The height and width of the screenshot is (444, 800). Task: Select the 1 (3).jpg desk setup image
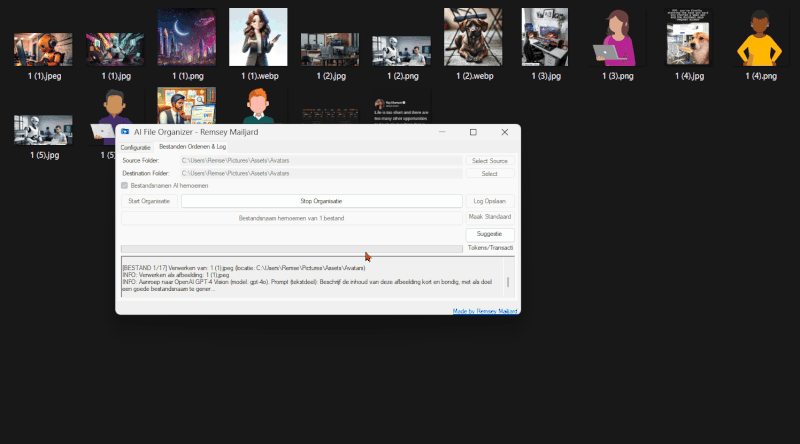545,38
